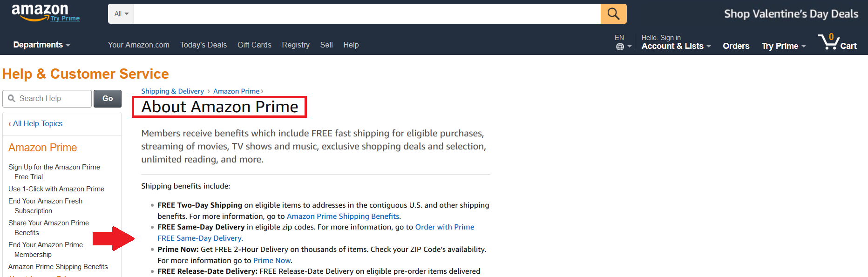The image size is (868, 277).
Task: Focus the Search Help input field
Action: coord(52,99)
